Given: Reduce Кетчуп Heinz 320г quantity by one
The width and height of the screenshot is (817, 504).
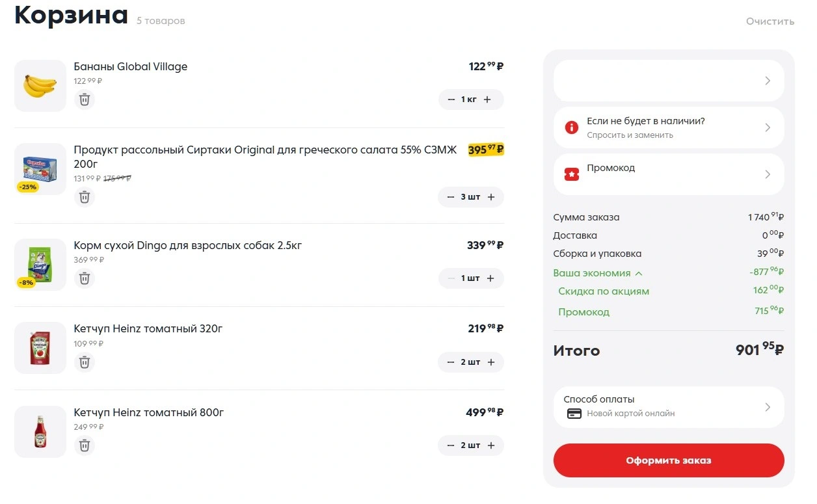Looking at the screenshot, I should pos(451,362).
